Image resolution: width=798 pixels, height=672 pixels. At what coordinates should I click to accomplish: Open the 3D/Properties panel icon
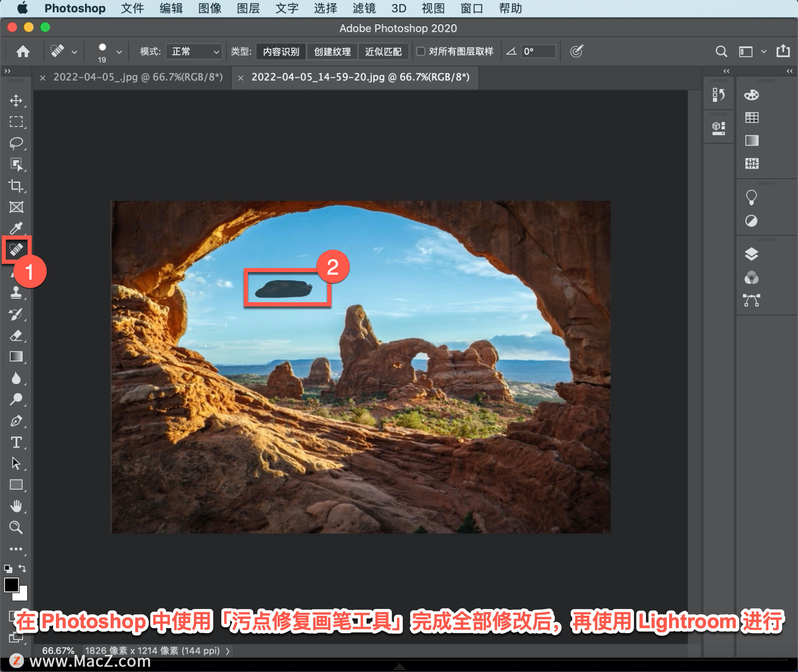coord(718,128)
